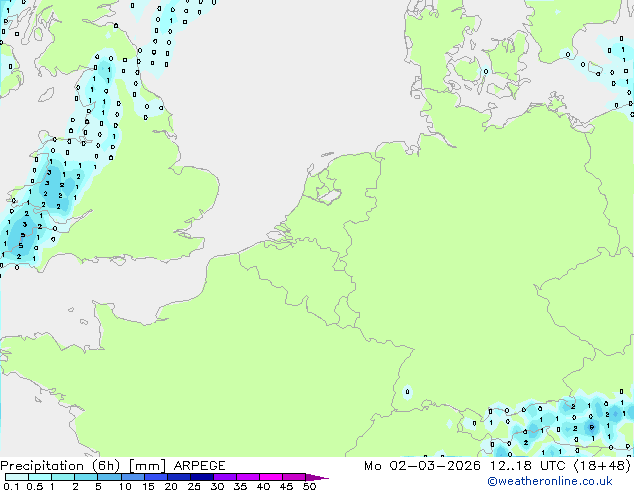The image size is (634, 490).
Task: Click the 'ARPEGE' model name
Action: coord(199,466)
